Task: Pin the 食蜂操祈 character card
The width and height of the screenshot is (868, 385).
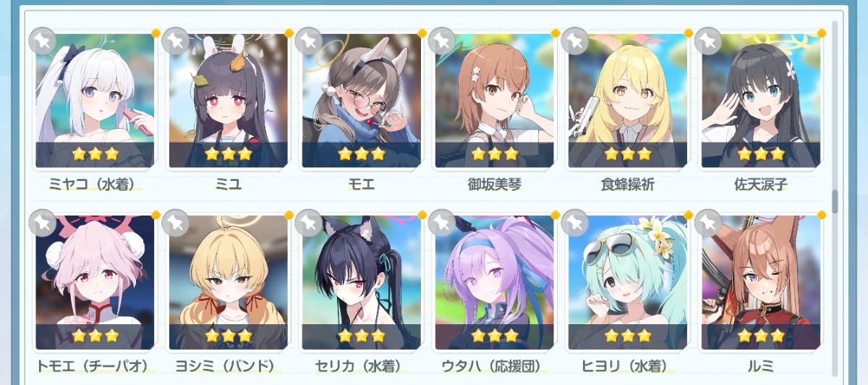Action: click(575, 41)
